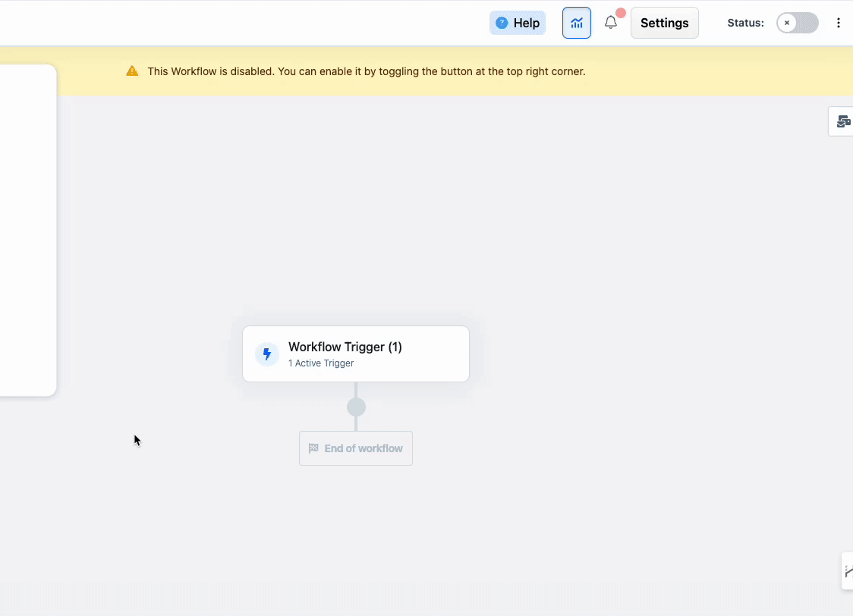Click the checkered flag icon on End node

click(x=313, y=448)
